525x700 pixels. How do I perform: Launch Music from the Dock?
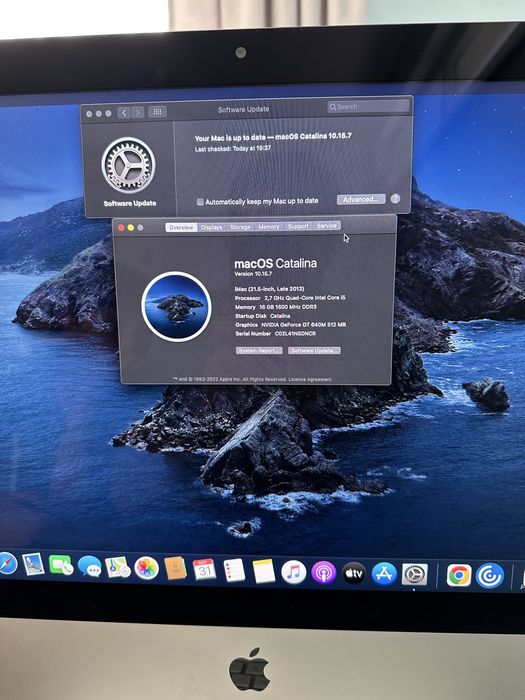294,572
